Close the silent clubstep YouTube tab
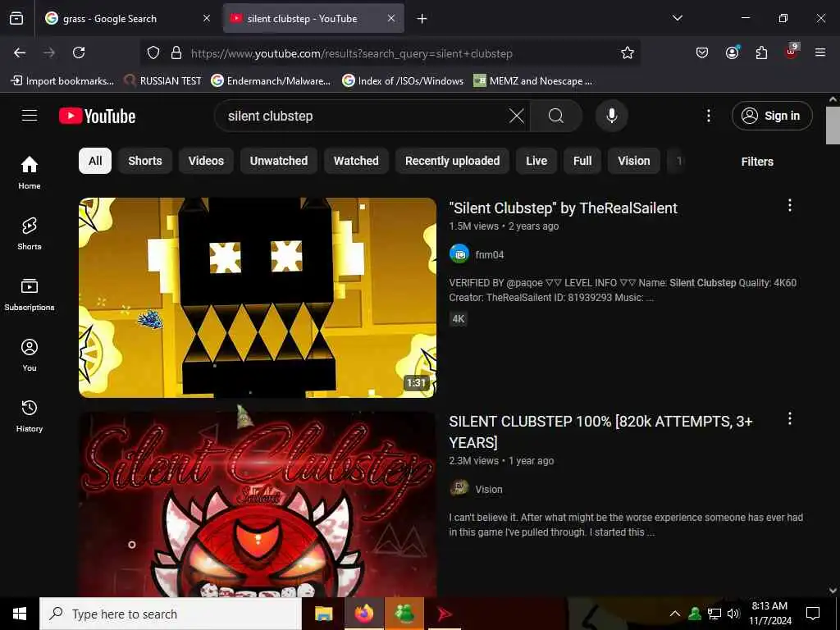The image size is (840, 630). point(391,18)
